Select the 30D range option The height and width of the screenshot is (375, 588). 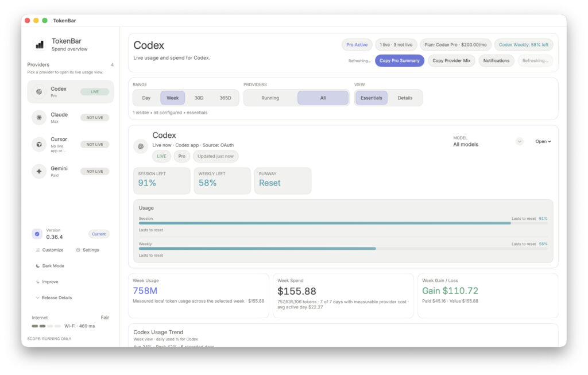(199, 98)
